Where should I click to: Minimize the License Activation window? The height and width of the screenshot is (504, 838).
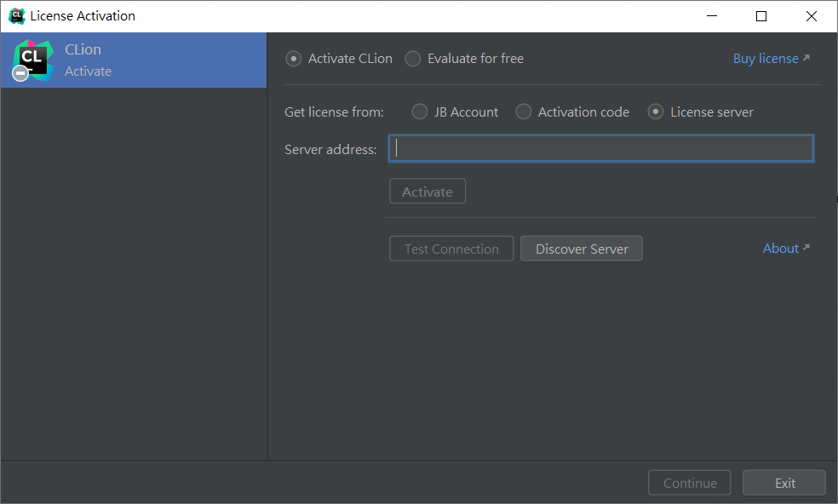[x=712, y=16]
